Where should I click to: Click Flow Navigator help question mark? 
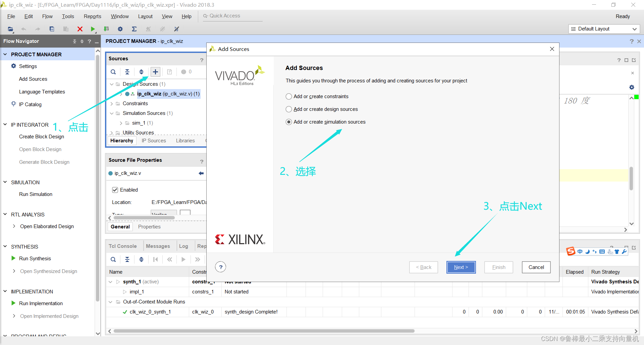(89, 41)
